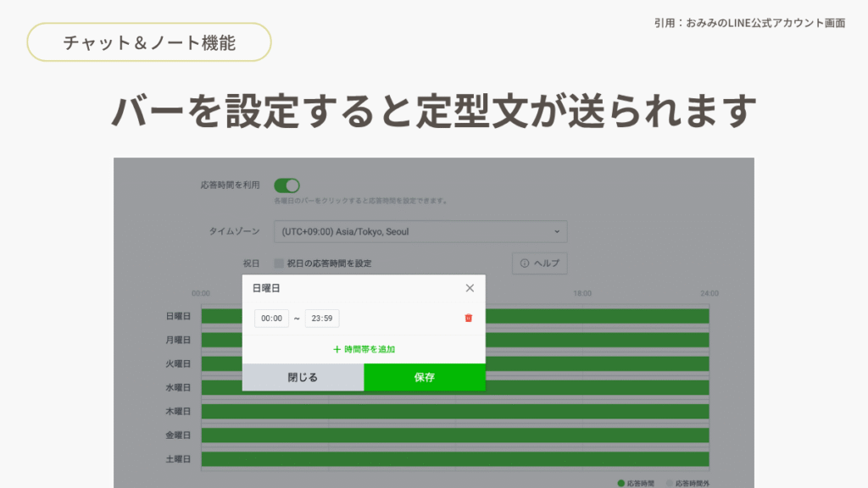
Task: Close the 日曜日 dialog with the X
Action: (x=470, y=288)
